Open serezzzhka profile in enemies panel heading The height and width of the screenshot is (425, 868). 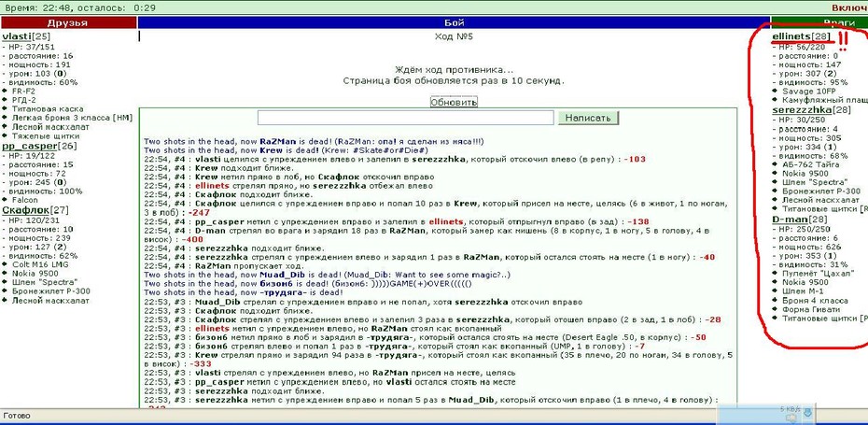point(802,109)
